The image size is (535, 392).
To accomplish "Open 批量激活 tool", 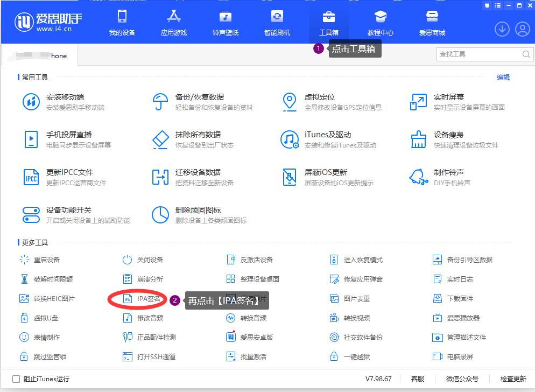I will click(247, 357).
